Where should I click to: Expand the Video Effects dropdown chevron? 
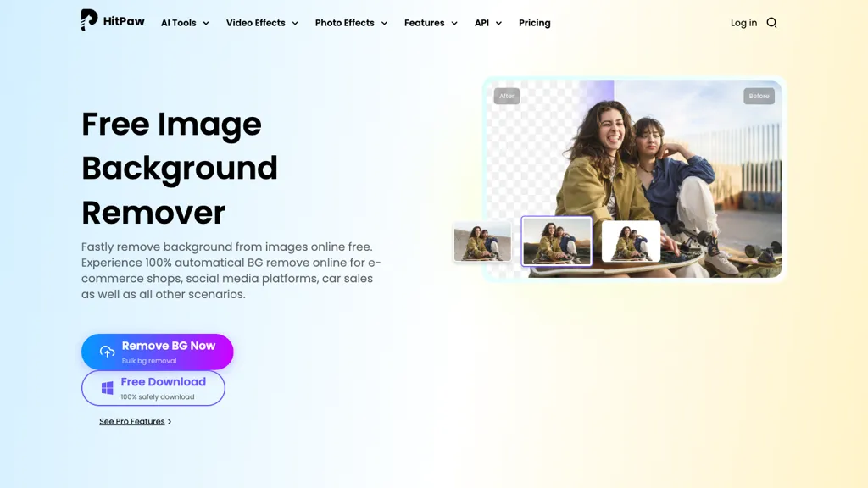tap(295, 23)
